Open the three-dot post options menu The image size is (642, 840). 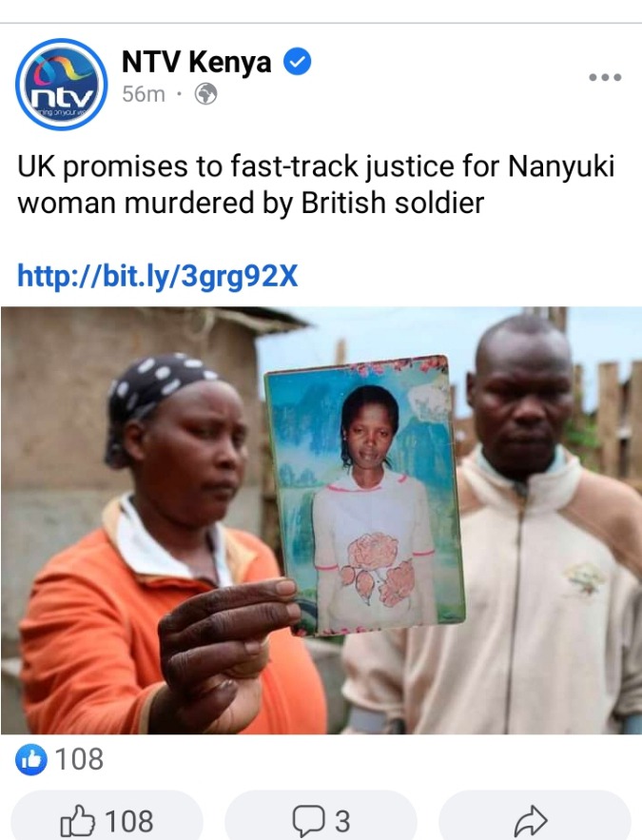tap(605, 77)
